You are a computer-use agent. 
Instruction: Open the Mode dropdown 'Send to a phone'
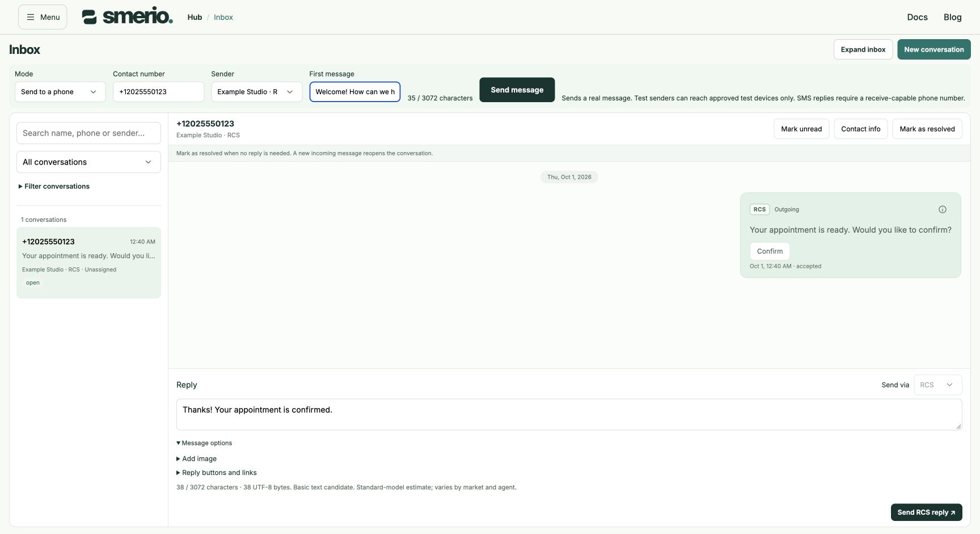tap(60, 92)
